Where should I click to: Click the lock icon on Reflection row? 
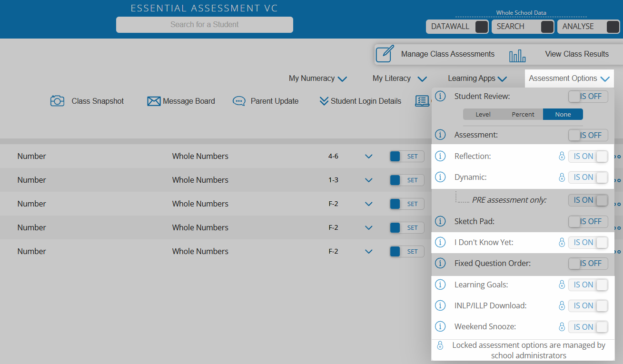pyautogui.click(x=562, y=156)
